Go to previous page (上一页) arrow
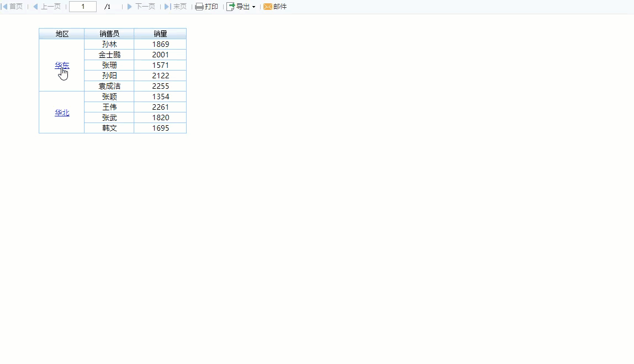This screenshot has height=364, width=634. (x=35, y=7)
